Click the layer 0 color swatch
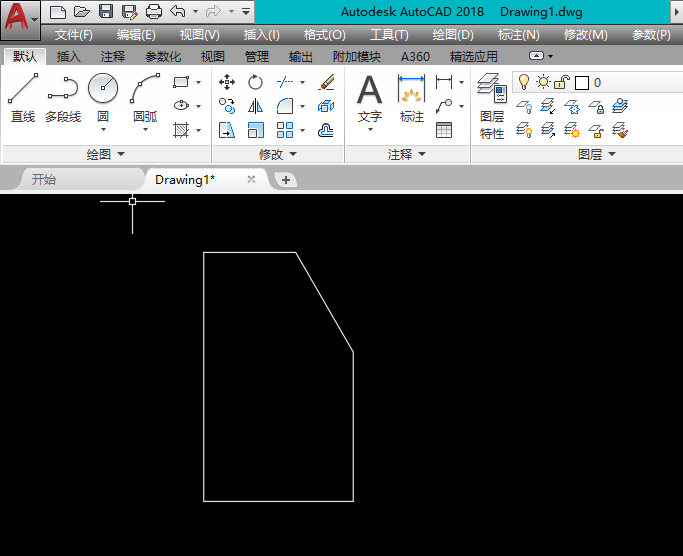The width and height of the screenshot is (683, 556). [582, 82]
